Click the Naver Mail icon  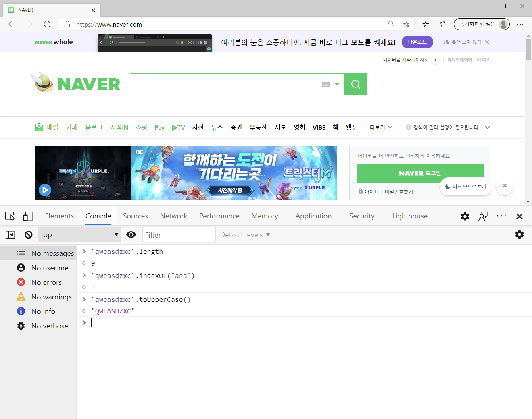39,127
